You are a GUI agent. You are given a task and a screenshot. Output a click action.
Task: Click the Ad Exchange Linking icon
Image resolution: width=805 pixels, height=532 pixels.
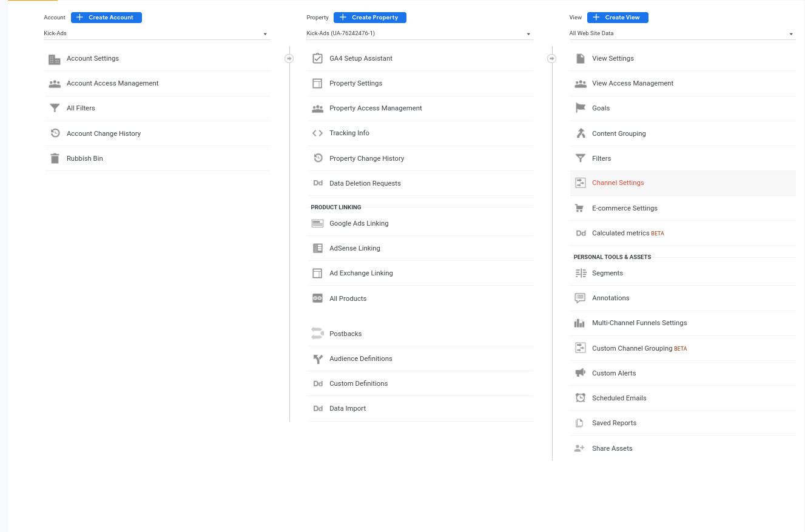317,273
